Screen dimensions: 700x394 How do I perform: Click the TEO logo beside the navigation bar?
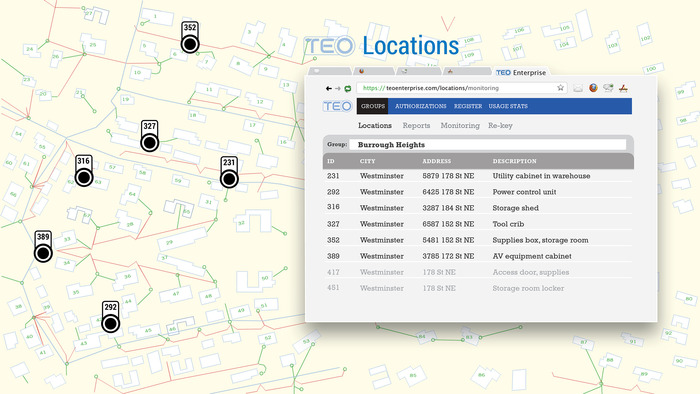click(338, 106)
